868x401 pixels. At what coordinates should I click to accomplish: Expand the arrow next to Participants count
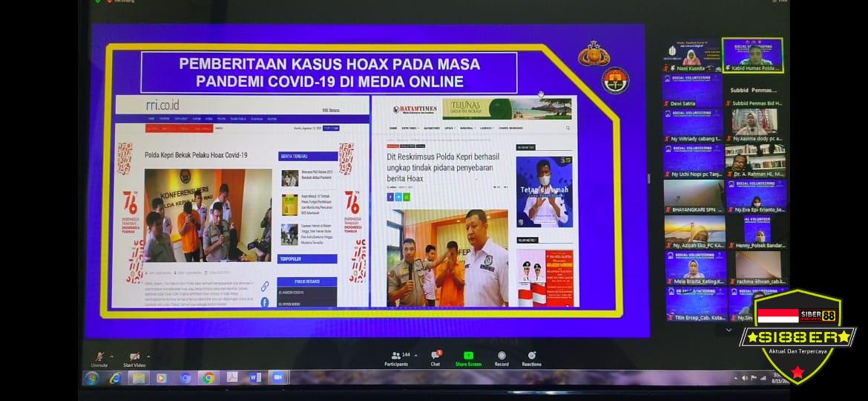pyautogui.click(x=415, y=356)
